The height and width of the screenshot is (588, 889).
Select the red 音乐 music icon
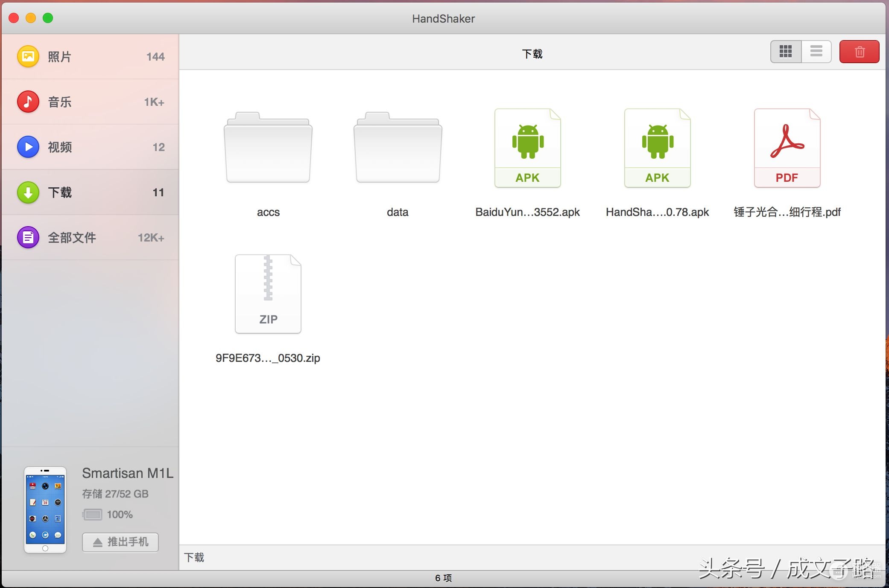pyautogui.click(x=28, y=102)
